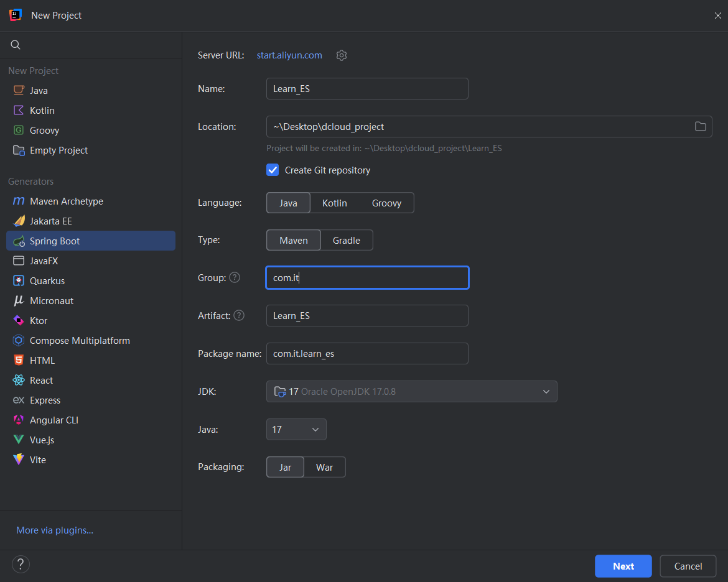Viewport: 728px width, 582px height.
Task: Click the Quarkus icon
Action: click(19, 280)
